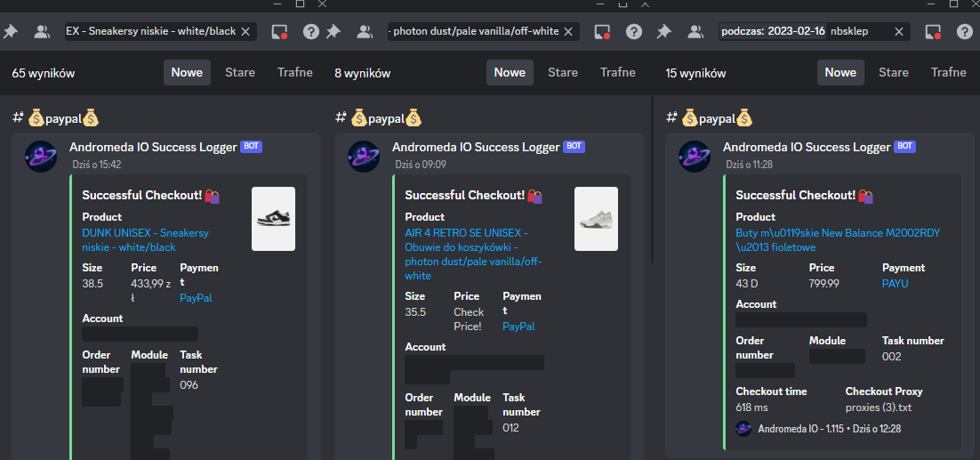Click the '15 wyników' result count
This screenshot has width=980, height=460.
coord(695,73)
